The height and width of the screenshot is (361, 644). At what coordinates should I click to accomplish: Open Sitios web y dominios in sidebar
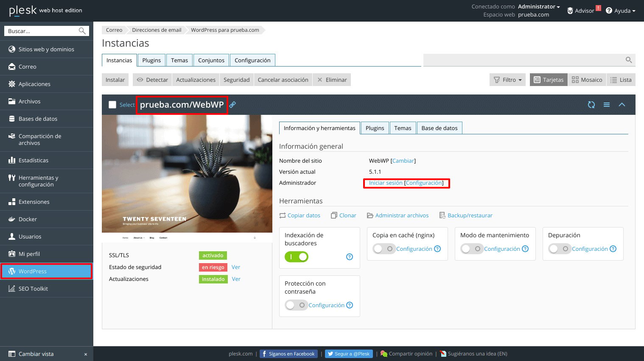coord(46,49)
